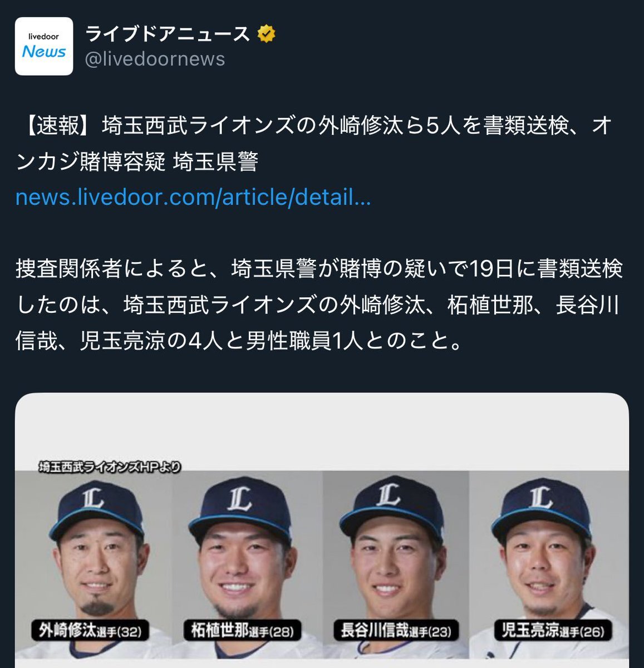Screen dimensions: 644x668
Task: Tap the 児玉亮涼選手(26) name caption
Action: point(553,631)
